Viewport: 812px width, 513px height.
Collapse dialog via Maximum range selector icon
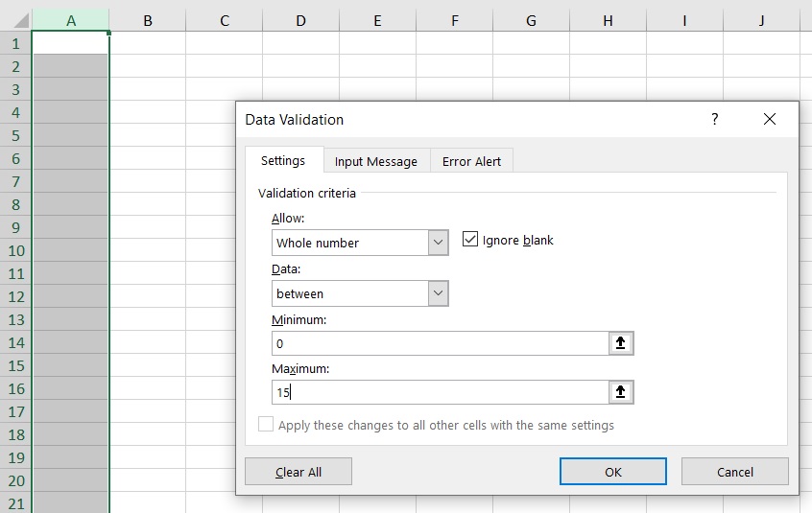621,392
